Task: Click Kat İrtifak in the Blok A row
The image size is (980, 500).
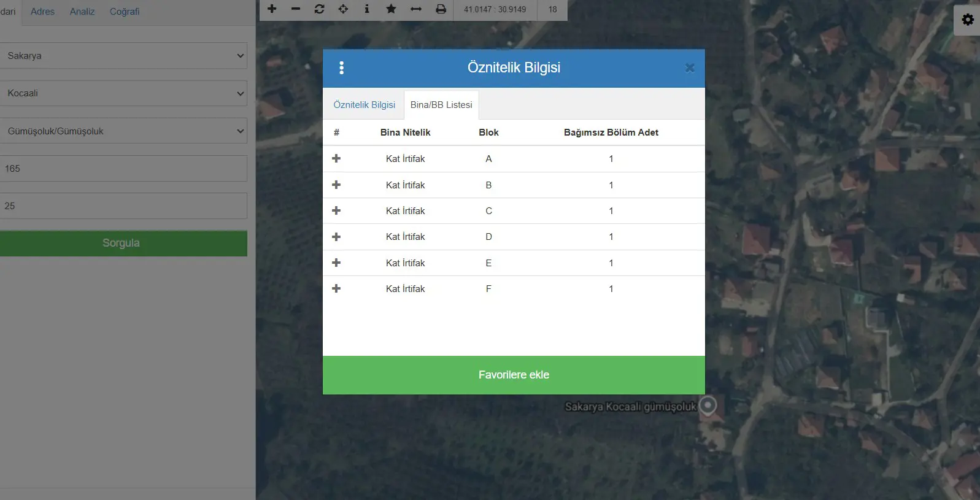Action: (x=405, y=159)
